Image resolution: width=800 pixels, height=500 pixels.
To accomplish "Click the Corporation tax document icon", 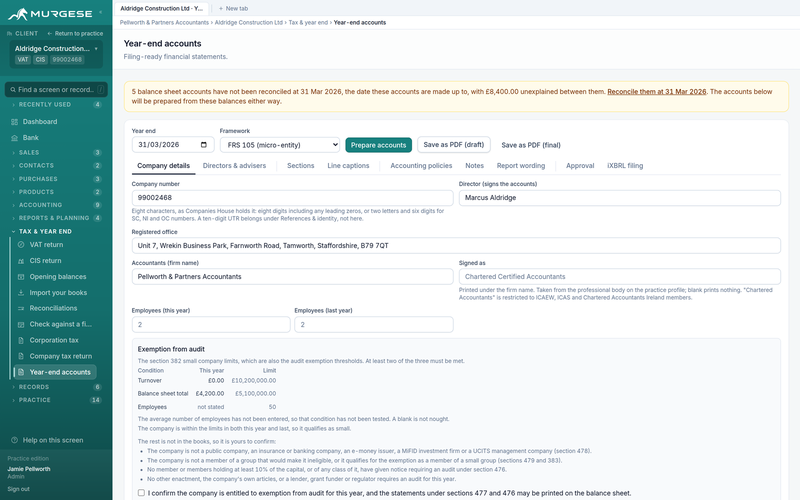I will click(x=21, y=340).
